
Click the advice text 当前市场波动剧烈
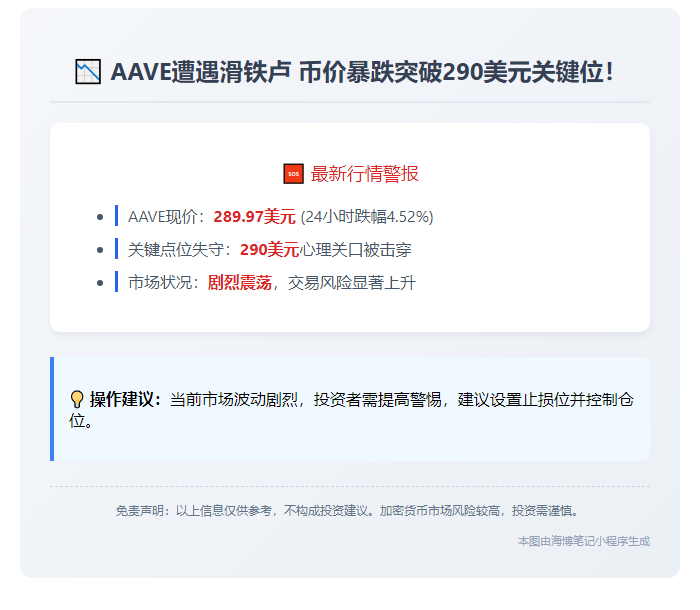(233, 399)
